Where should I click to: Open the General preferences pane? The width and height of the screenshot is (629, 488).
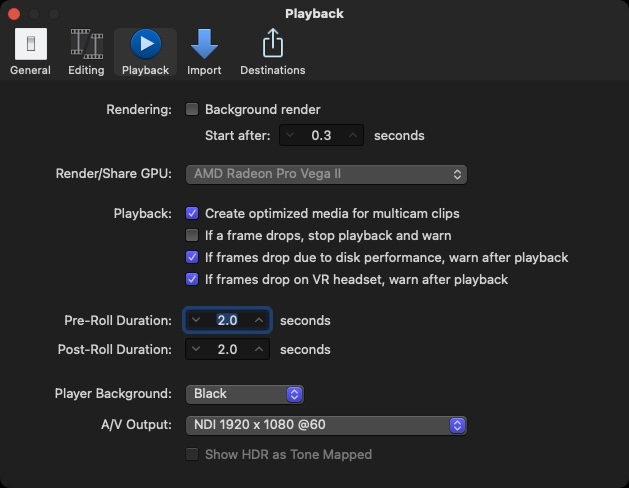[x=30, y=52]
